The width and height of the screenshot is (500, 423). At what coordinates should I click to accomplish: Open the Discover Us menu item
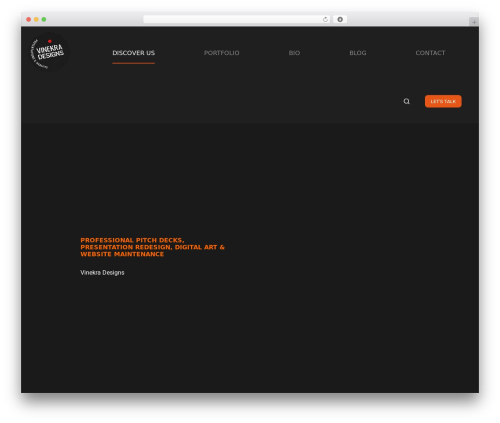(x=133, y=53)
